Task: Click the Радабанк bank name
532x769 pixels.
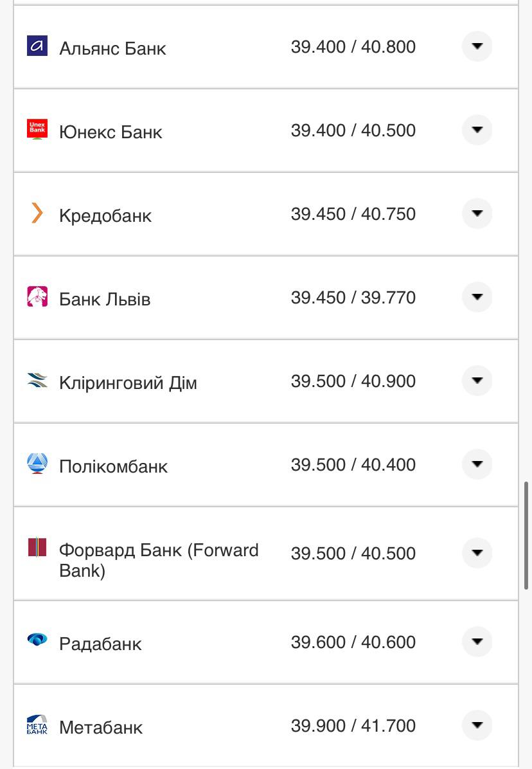Action: [x=100, y=644]
